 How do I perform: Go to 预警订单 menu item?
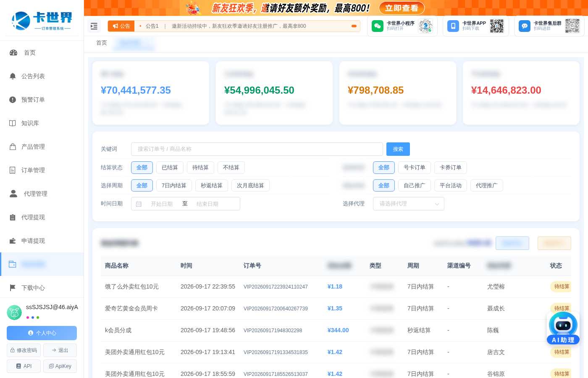[x=42, y=100]
